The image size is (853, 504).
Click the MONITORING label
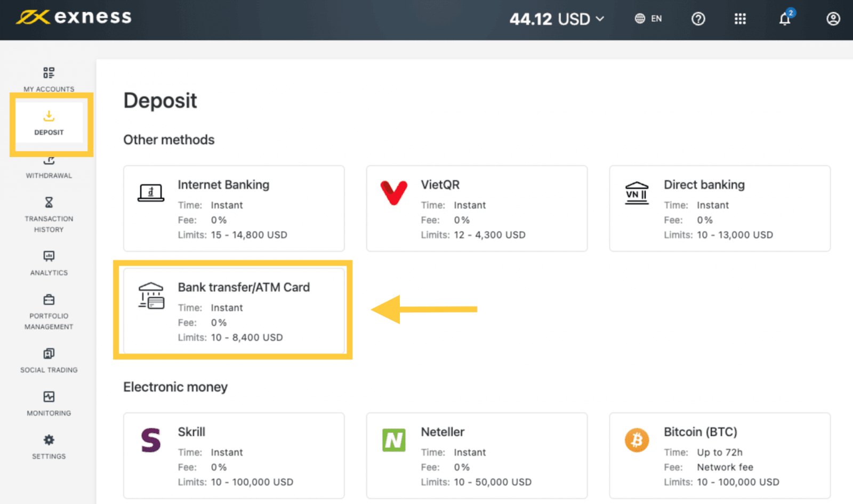[x=49, y=413]
